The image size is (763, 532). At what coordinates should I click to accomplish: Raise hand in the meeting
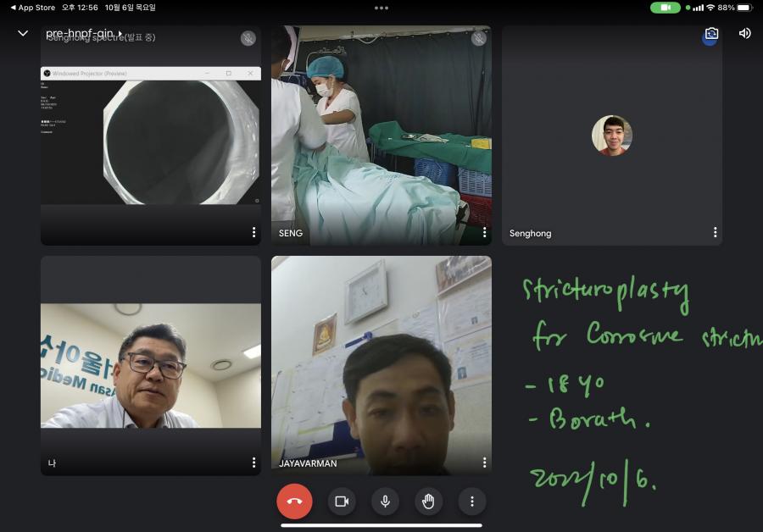coord(428,502)
